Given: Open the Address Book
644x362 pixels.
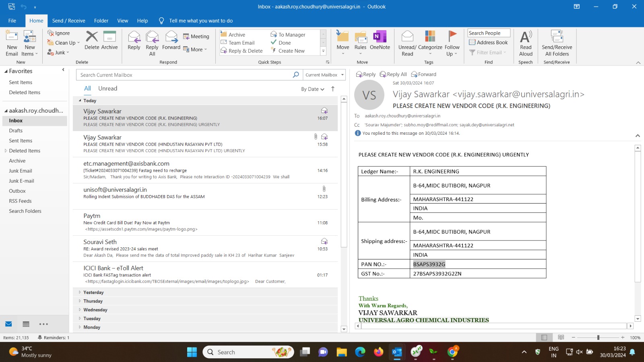Looking at the screenshot, I should point(488,43).
